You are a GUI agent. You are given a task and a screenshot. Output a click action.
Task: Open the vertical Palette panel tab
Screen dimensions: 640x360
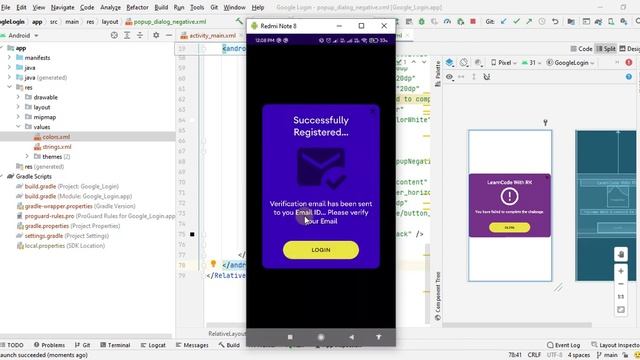point(438,73)
